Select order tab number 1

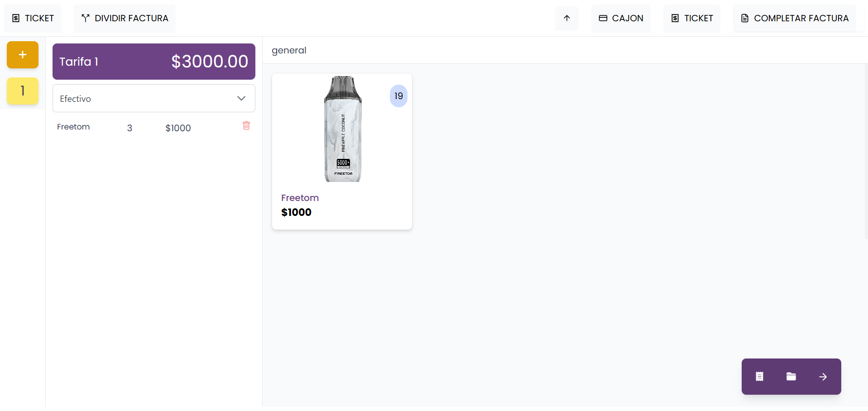coord(23,91)
